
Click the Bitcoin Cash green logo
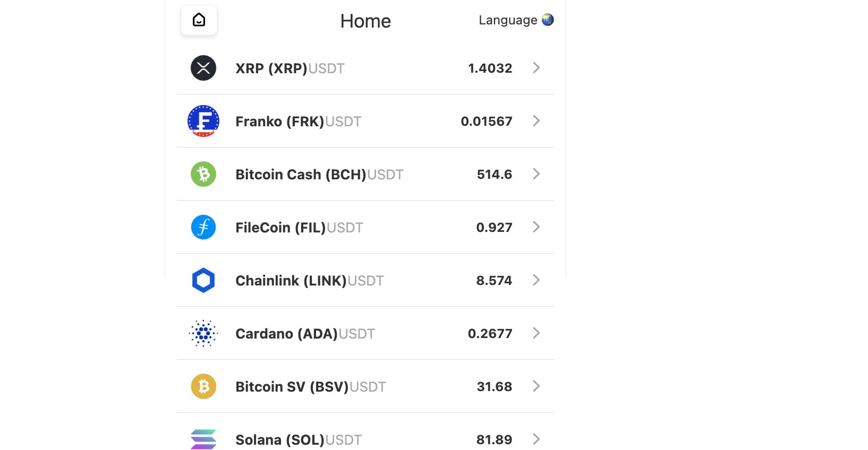pos(203,174)
